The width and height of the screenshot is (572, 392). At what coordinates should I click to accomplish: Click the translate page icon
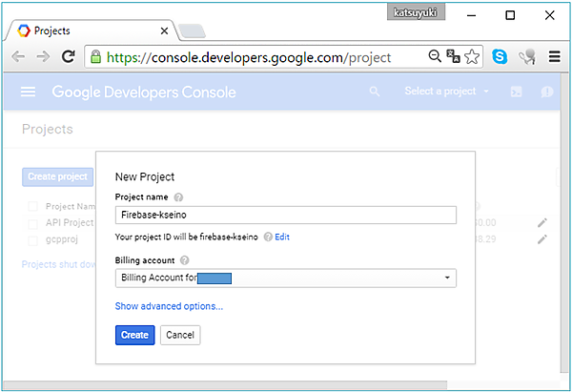[x=453, y=56]
